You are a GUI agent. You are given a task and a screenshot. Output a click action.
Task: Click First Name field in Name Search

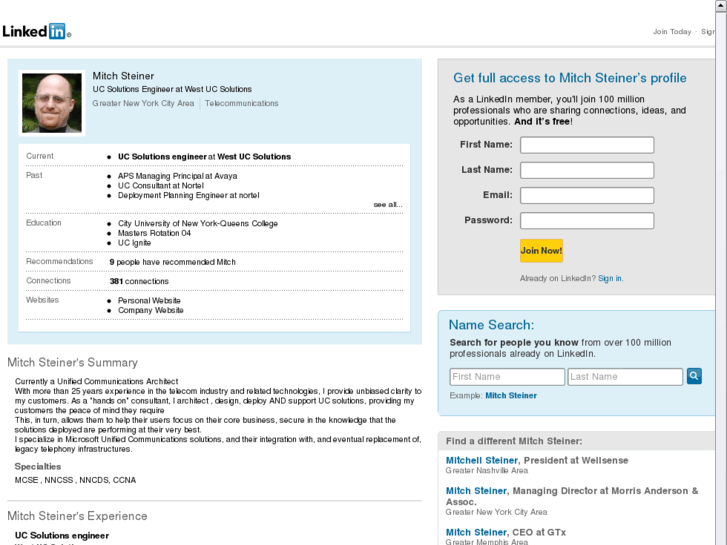pyautogui.click(x=507, y=377)
